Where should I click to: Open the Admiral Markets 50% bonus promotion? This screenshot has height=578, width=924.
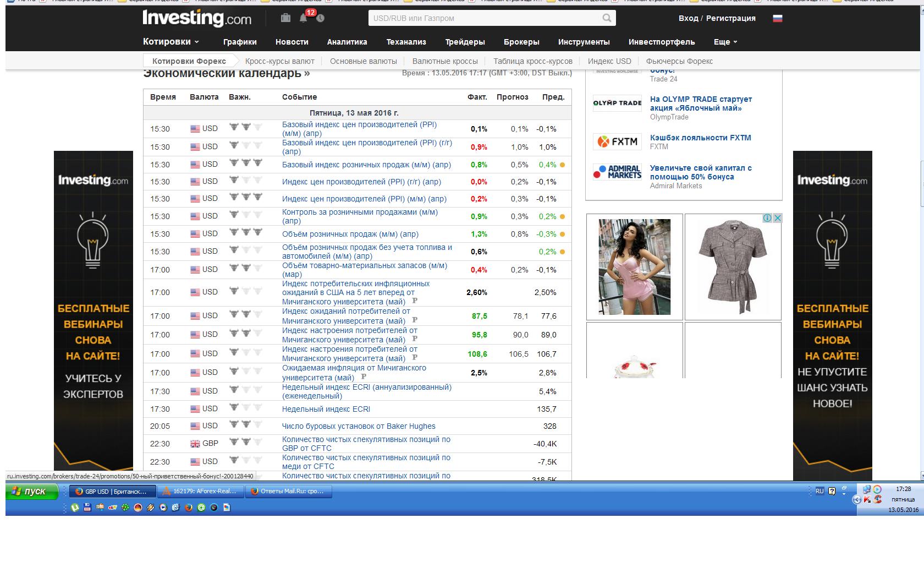pos(701,172)
